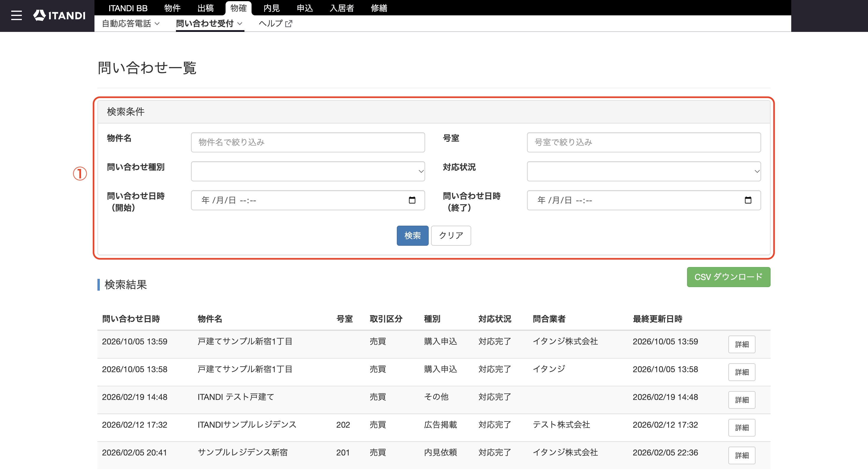
Task: Select the ITANDI テスト戸建て property name
Action: pos(236,397)
